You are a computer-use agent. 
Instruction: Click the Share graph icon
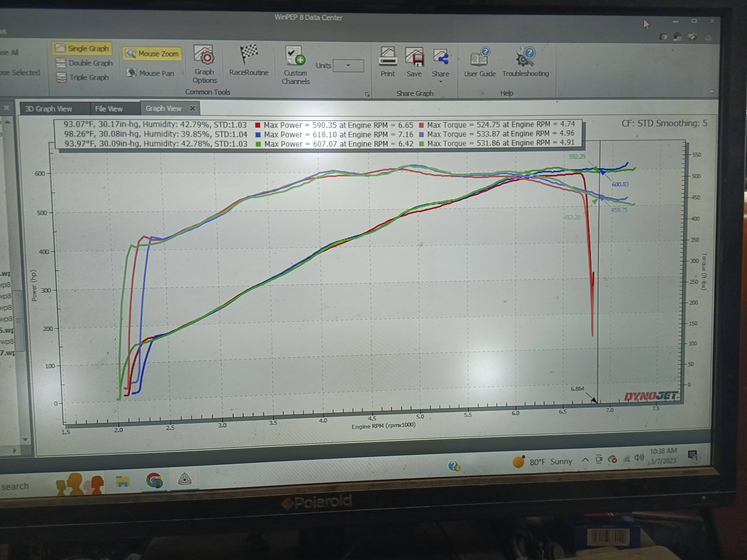[x=441, y=57]
